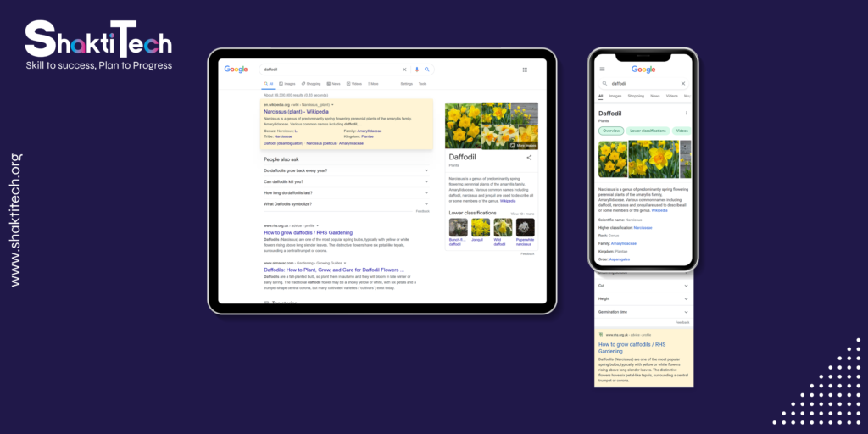Screen dimensions: 868x434
Task: Click Wikipedia link in phone description
Action: (659, 210)
